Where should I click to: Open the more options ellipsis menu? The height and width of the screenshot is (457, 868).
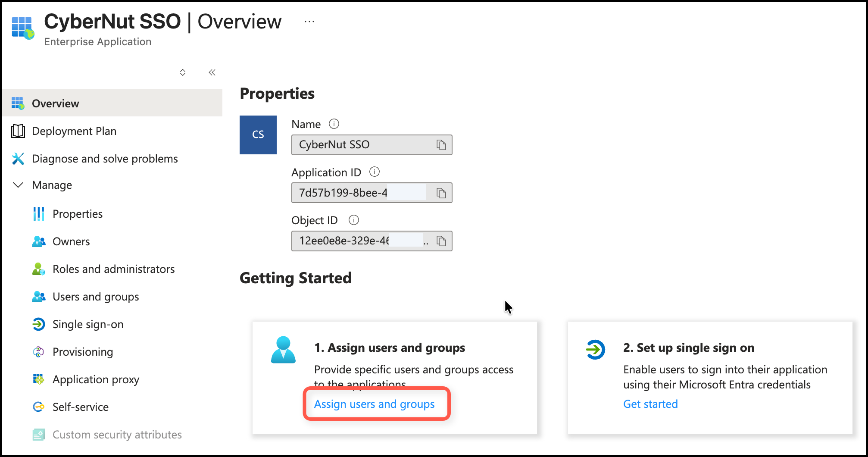pyautogui.click(x=309, y=22)
